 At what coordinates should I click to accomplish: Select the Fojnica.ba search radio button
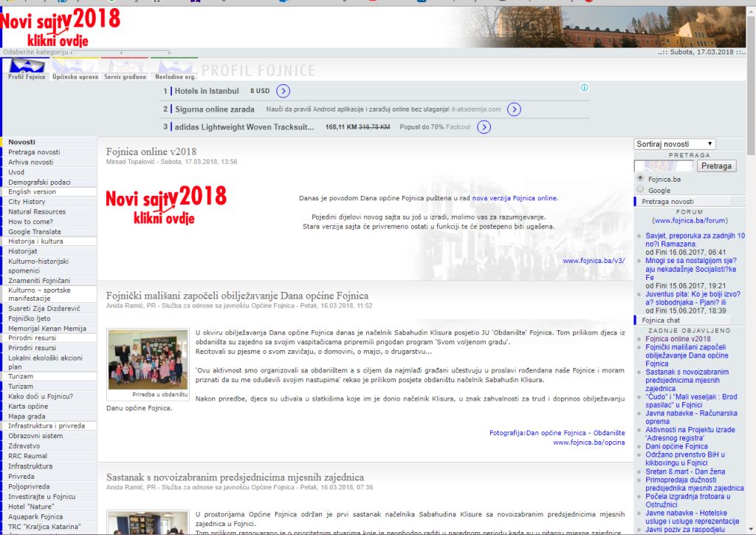pyautogui.click(x=640, y=178)
